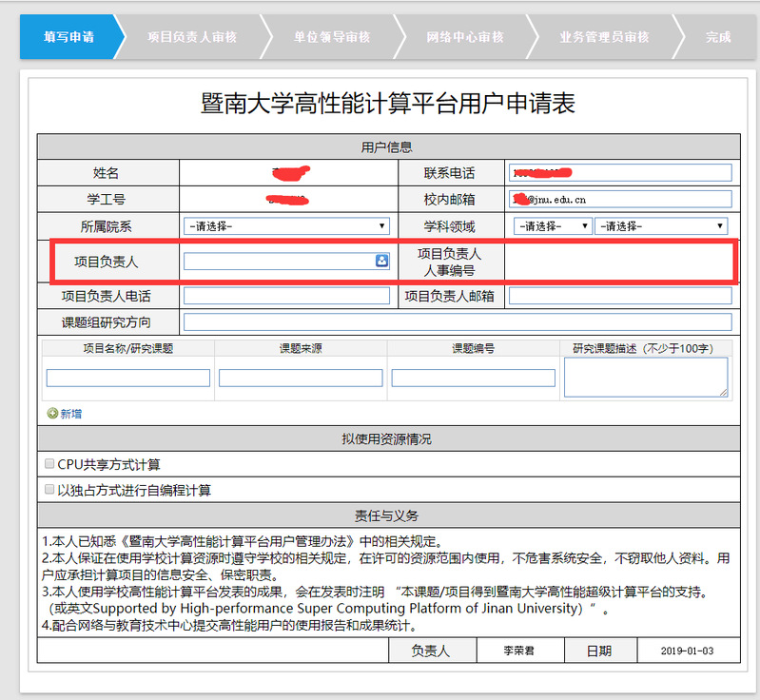Click the 课题编号 input box
The image size is (760, 700).
(x=474, y=379)
